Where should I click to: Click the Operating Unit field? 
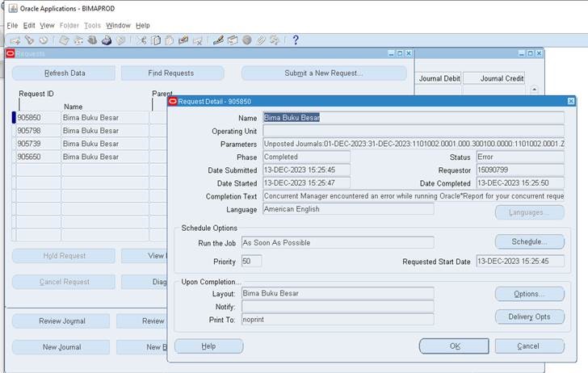[414, 131]
